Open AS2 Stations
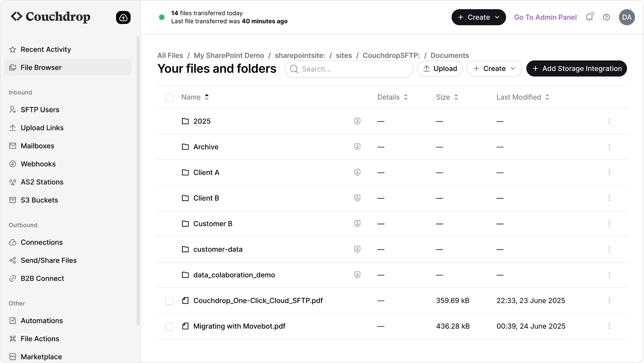Screen dimensions: 644x363 [42, 182]
